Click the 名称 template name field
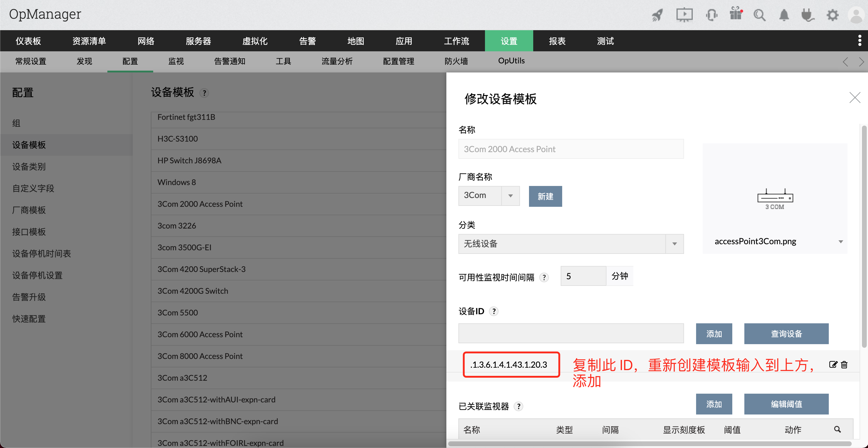The image size is (868, 448). [x=571, y=149]
